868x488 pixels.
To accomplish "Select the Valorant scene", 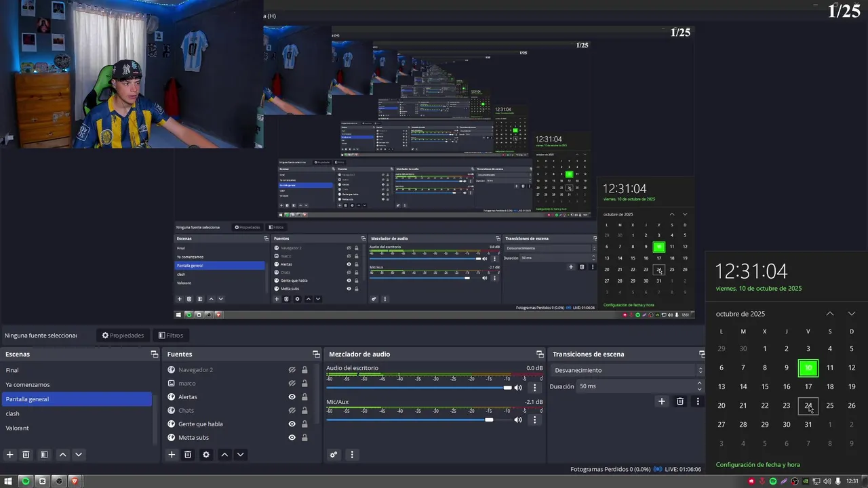I will click(78, 428).
